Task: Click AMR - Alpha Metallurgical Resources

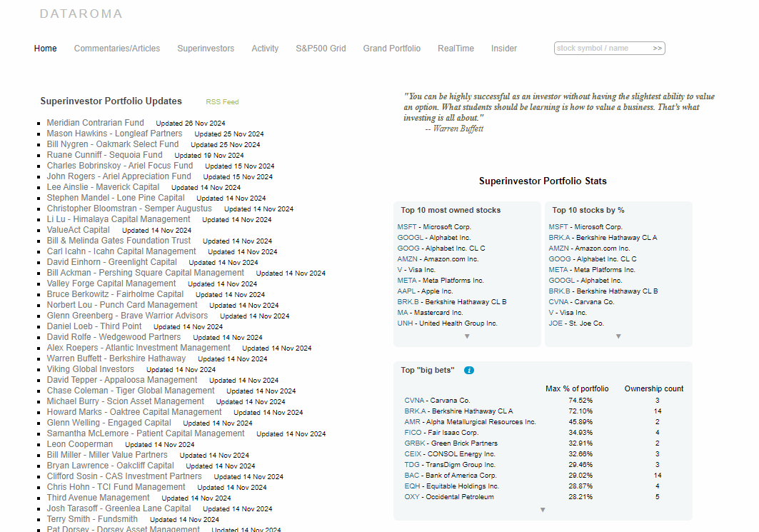Action: [x=470, y=421]
